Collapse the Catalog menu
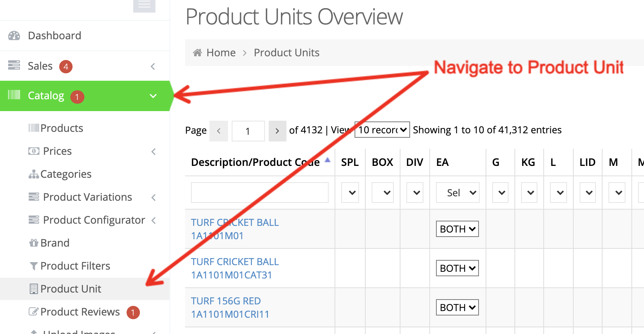Viewport: 644px width, 334px height. coord(153,96)
